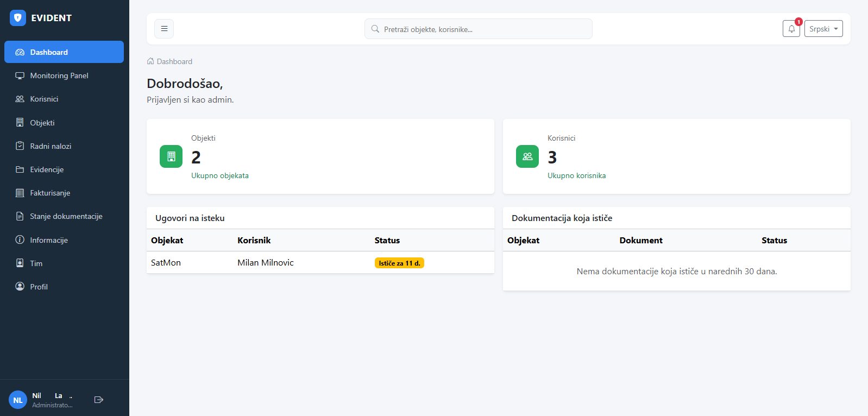Click the home icon in the breadcrumb

click(x=150, y=61)
